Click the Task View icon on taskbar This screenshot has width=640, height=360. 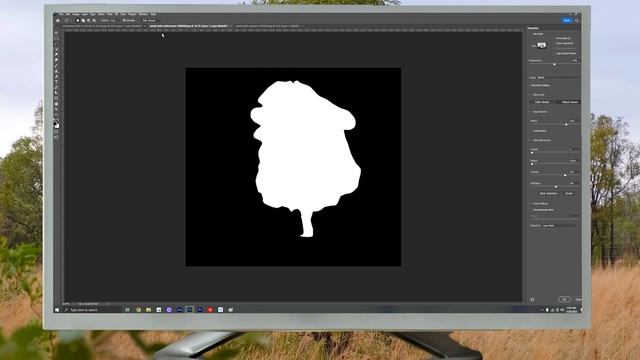pyautogui.click(x=127, y=310)
